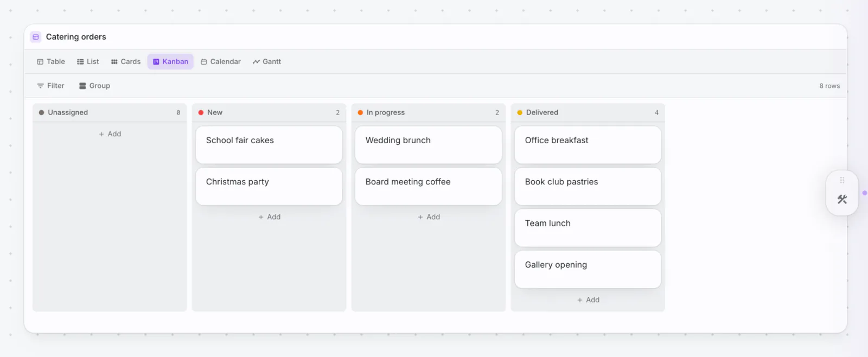Click the yellow dot of Delivered column
This screenshot has height=357, width=868.
click(x=520, y=112)
